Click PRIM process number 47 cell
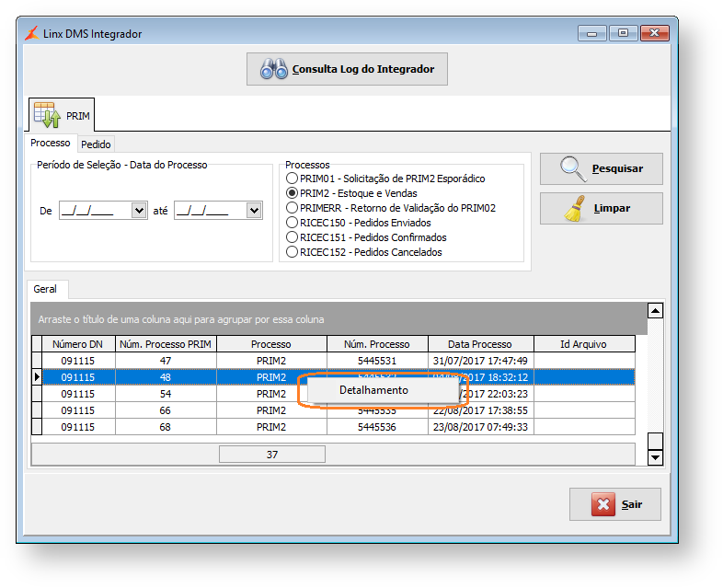The height and width of the screenshot is (588, 723). (x=166, y=361)
